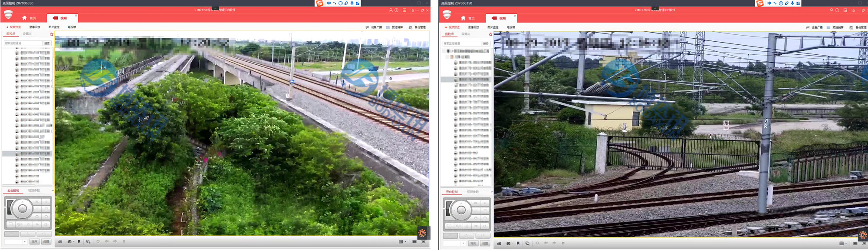Image resolution: width=868 pixels, height=250 pixels.
Task: Select 云台控制 tab in left window
Action: 13,190
